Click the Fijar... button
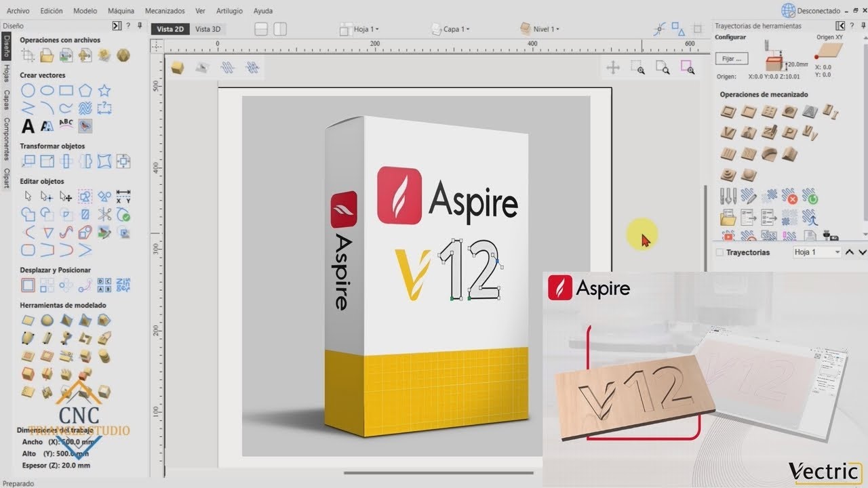 [x=732, y=58]
